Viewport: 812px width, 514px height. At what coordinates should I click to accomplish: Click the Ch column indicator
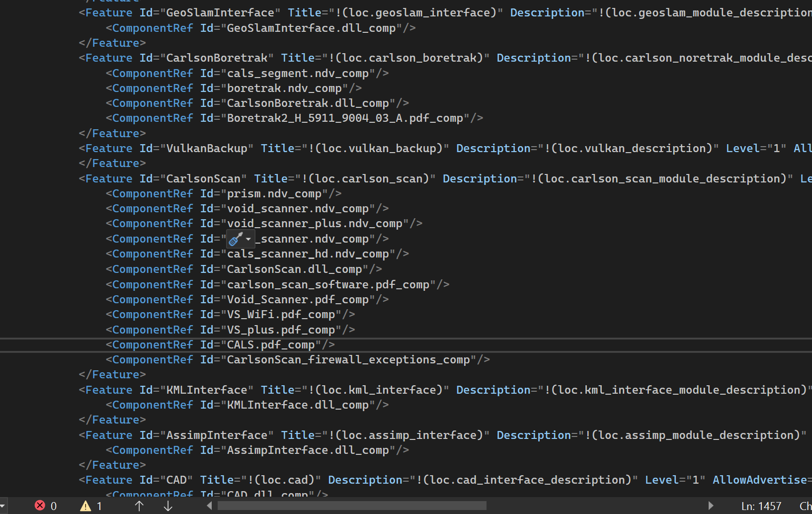click(x=805, y=506)
